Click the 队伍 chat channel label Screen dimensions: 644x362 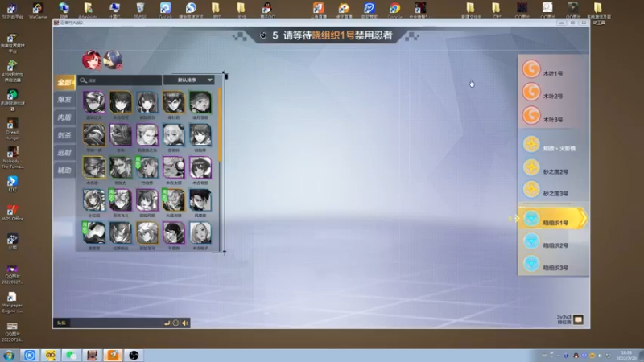[61, 323]
